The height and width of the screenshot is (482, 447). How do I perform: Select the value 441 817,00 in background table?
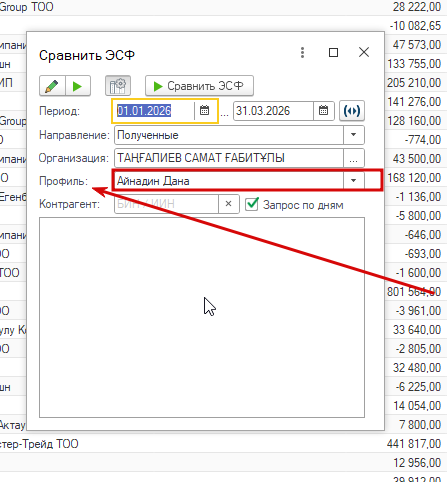414,444
